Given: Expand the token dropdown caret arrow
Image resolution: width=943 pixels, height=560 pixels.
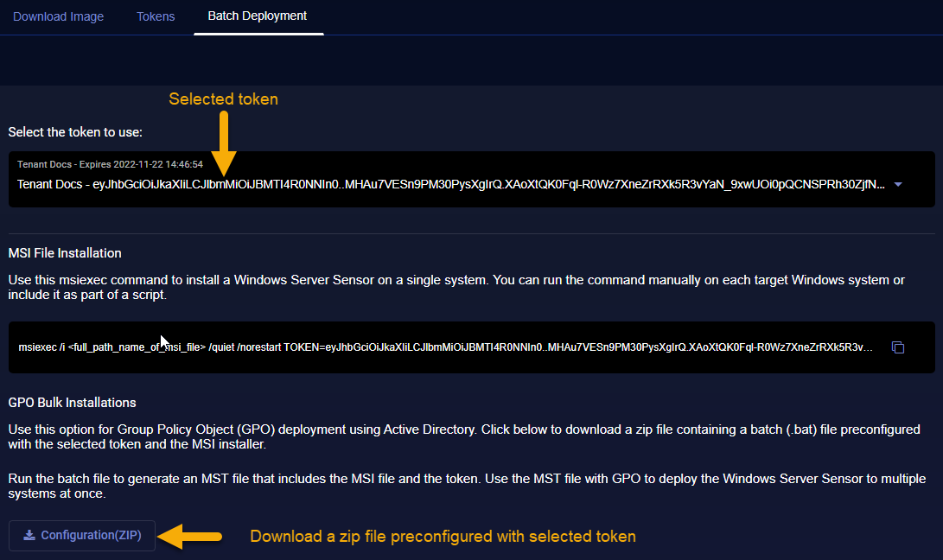Looking at the screenshot, I should point(897,184).
